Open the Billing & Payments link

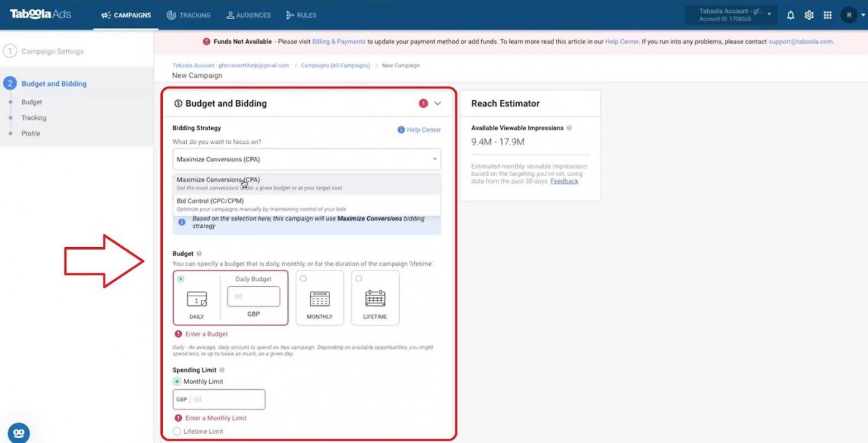coord(339,42)
